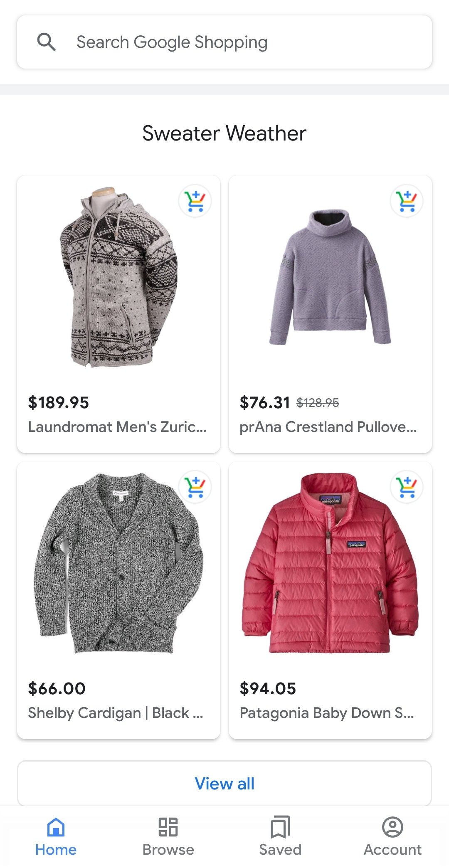
Task: Focus the Search Google Shopping field
Action: [224, 42]
